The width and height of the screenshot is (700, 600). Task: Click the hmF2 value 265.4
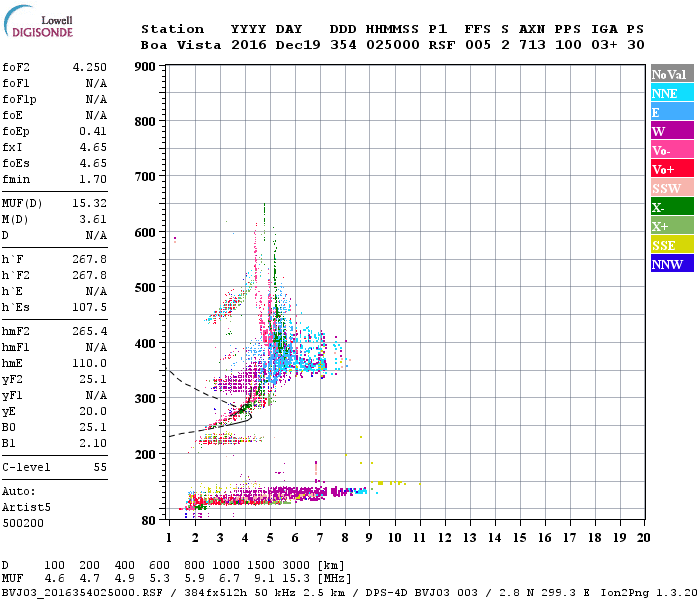pyautogui.click(x=90, y=331)
